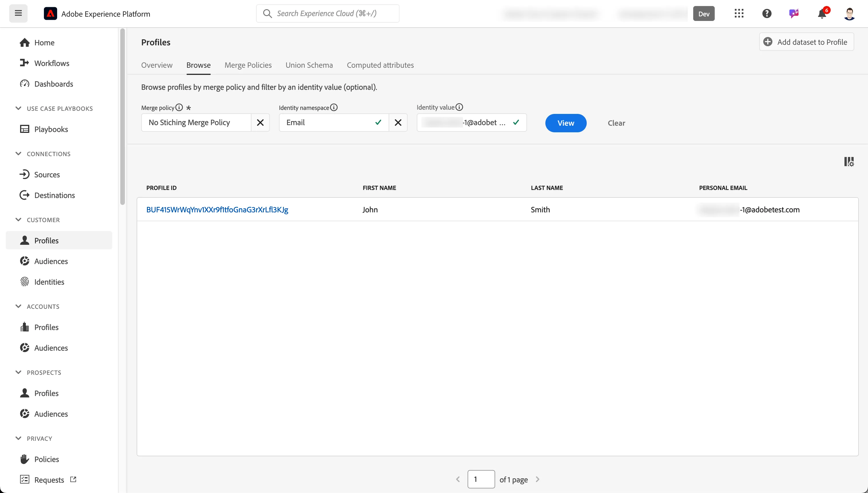
Task: Focus the Search Experience Cloud field
Action: click(x=328, y=13)
